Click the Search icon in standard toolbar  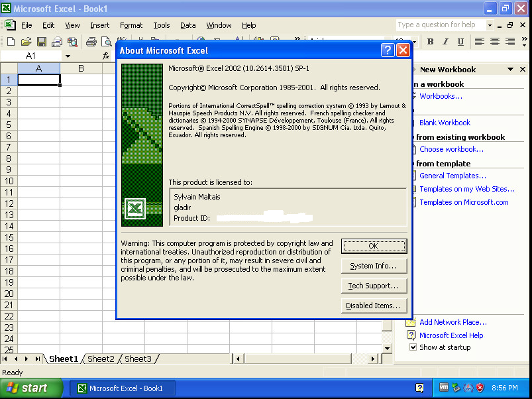point(72,42)
